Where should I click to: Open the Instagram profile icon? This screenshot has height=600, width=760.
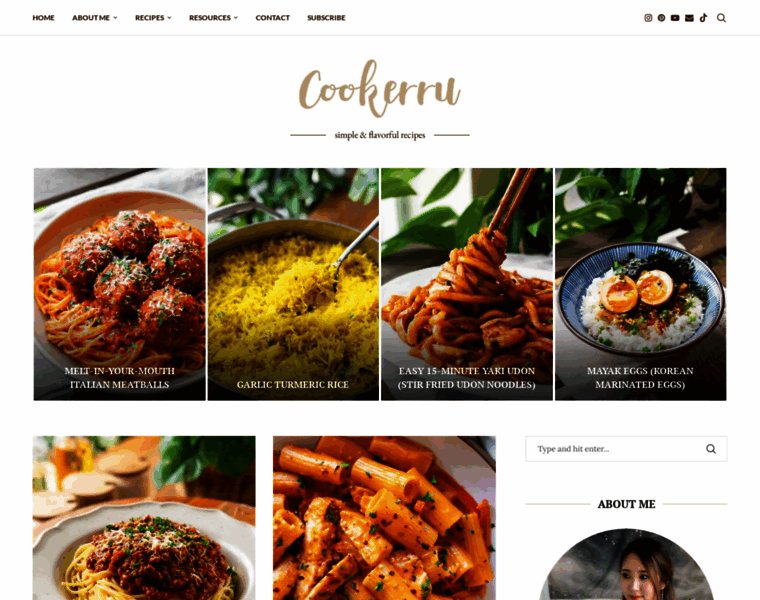pos(648,18)
